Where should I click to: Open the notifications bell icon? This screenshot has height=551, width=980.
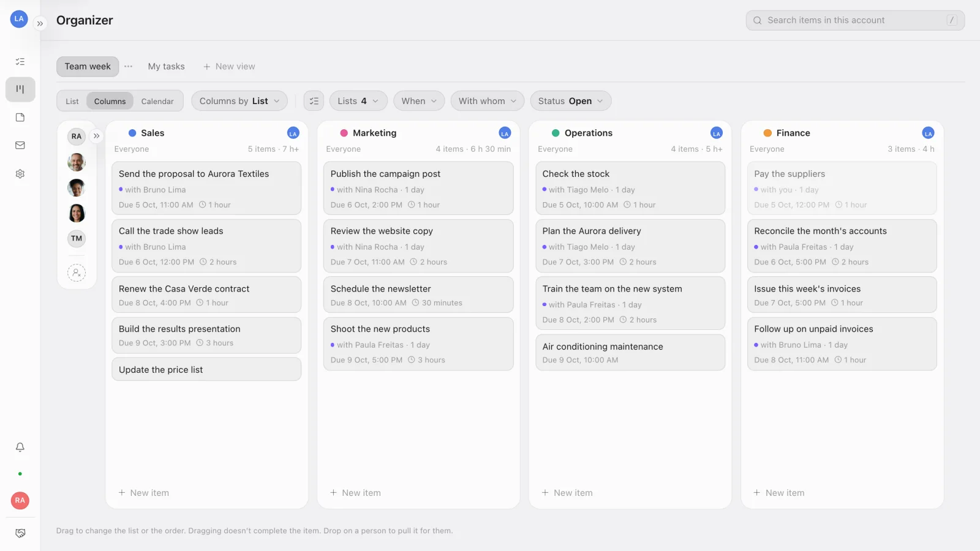pos(20,447)
